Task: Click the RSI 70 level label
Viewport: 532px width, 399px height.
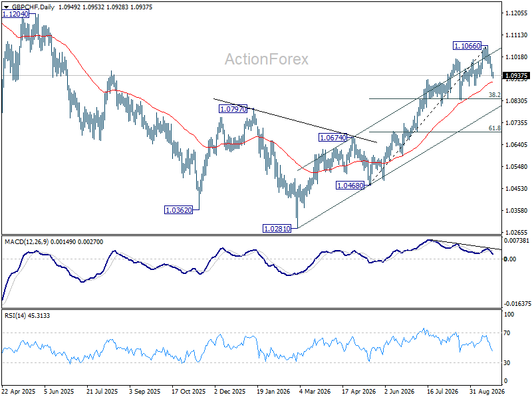Action: pyautogui.click(x=507, y=333)
